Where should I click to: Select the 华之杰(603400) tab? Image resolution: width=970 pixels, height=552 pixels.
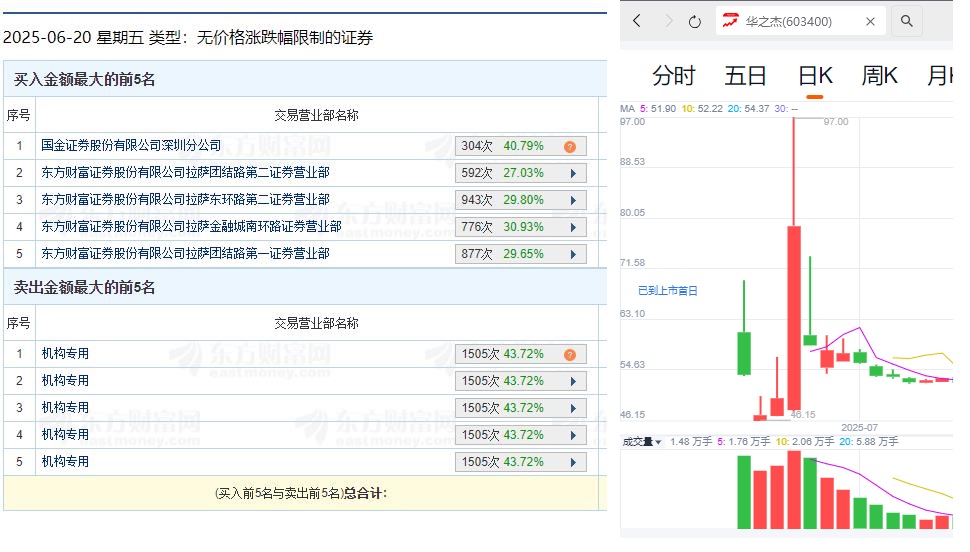pos(800,22)
